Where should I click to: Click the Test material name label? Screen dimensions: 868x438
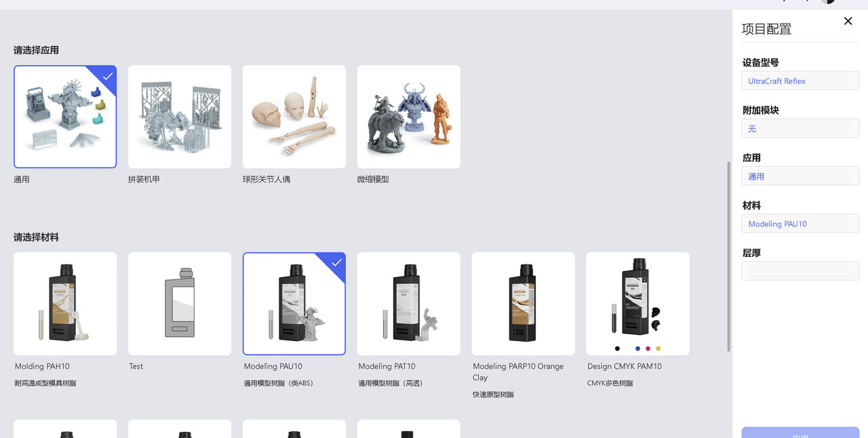coord(136,366)
